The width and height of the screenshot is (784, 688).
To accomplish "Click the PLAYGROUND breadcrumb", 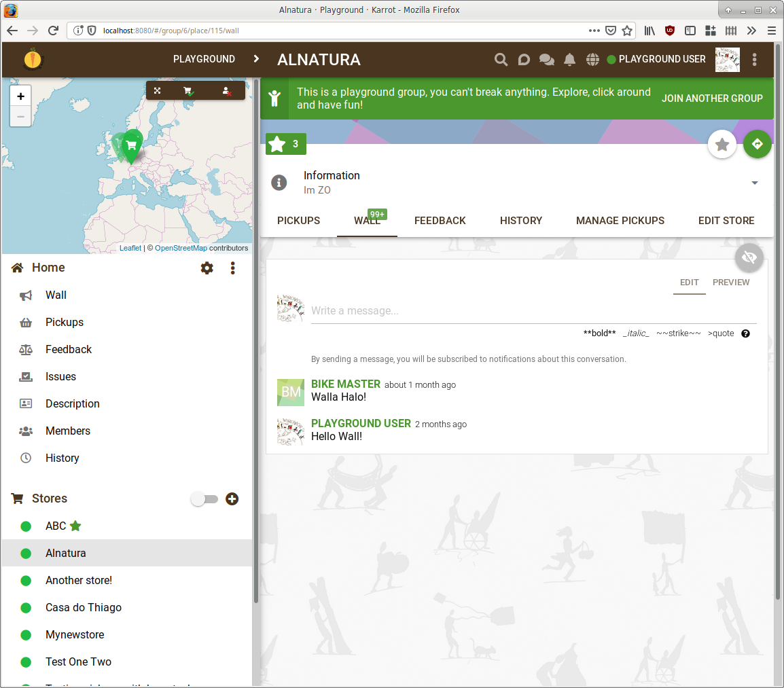I will [204, 59].
